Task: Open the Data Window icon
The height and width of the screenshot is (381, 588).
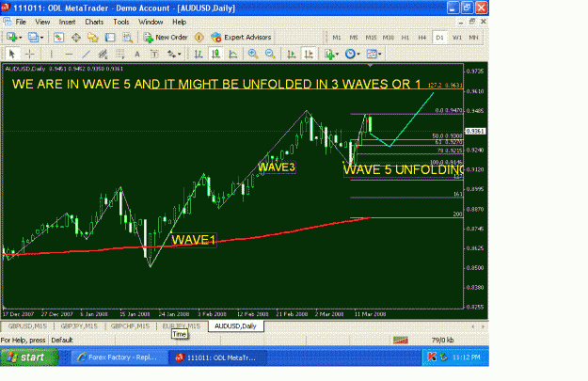Action: coord(76,37)
